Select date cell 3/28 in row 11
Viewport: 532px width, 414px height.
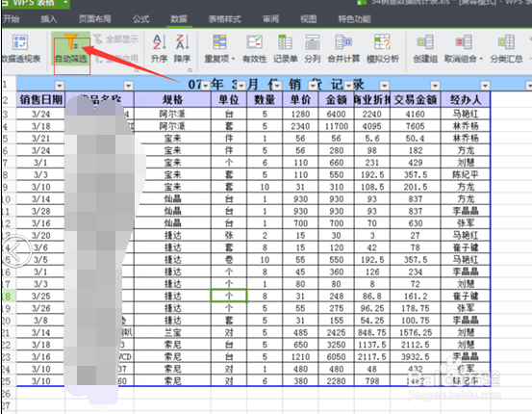click(x=40, y=211)
